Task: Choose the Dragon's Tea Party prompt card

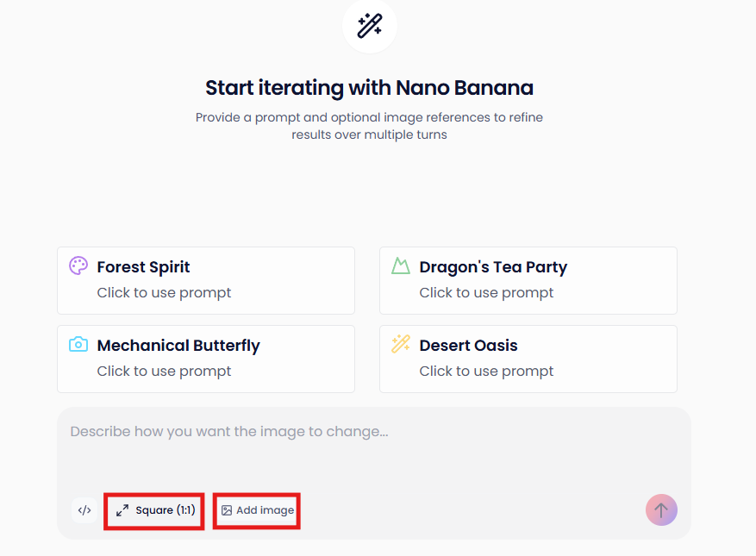Action: [x=528, y=280]
